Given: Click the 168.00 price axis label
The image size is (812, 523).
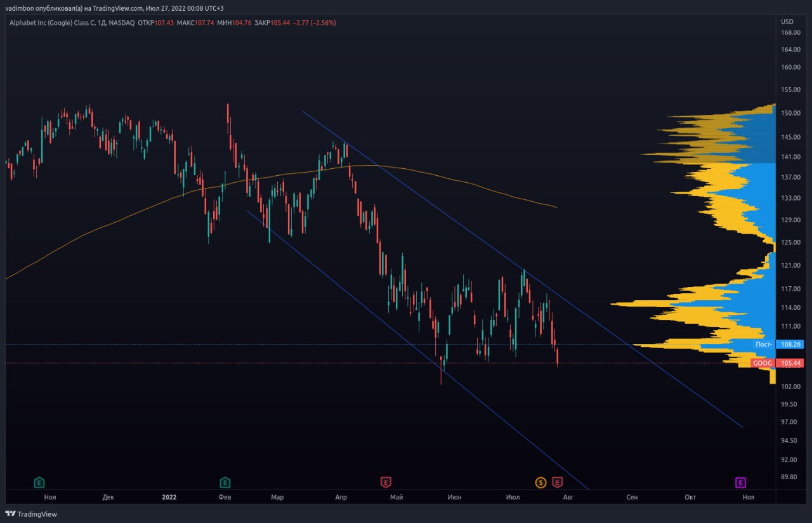Looking at the screenshot, I should point(790,32).
